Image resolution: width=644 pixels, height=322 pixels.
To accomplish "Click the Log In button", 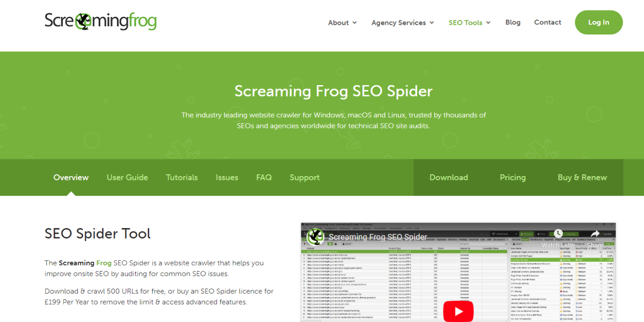I will point(598,22).
